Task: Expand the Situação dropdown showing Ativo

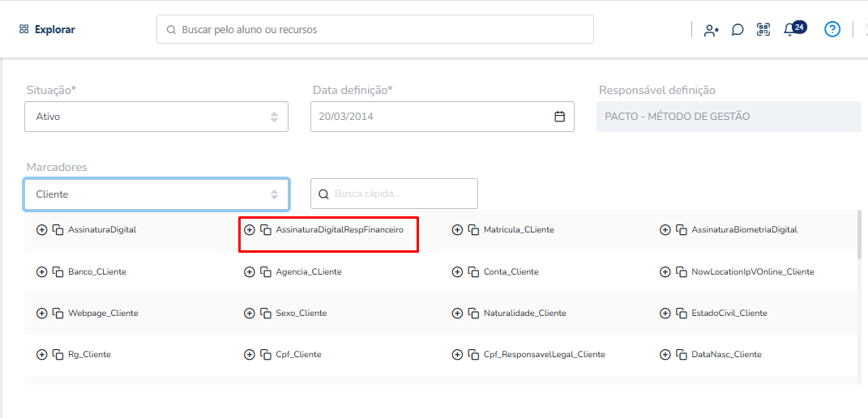Action: 156,117
